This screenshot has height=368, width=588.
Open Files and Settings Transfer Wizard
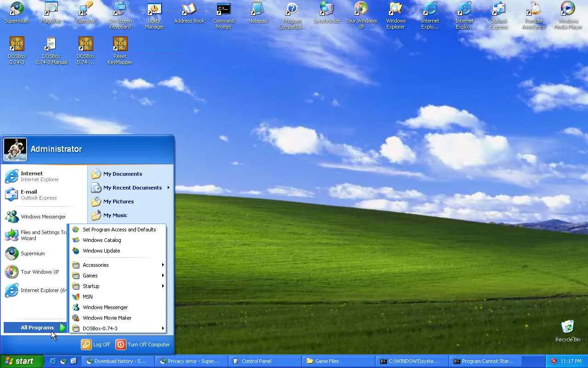point(35,235)
